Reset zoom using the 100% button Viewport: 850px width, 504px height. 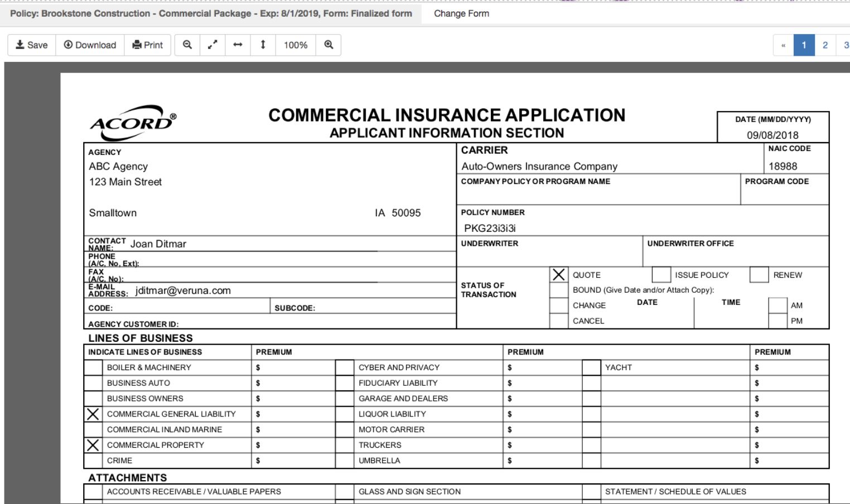[296, 45]
